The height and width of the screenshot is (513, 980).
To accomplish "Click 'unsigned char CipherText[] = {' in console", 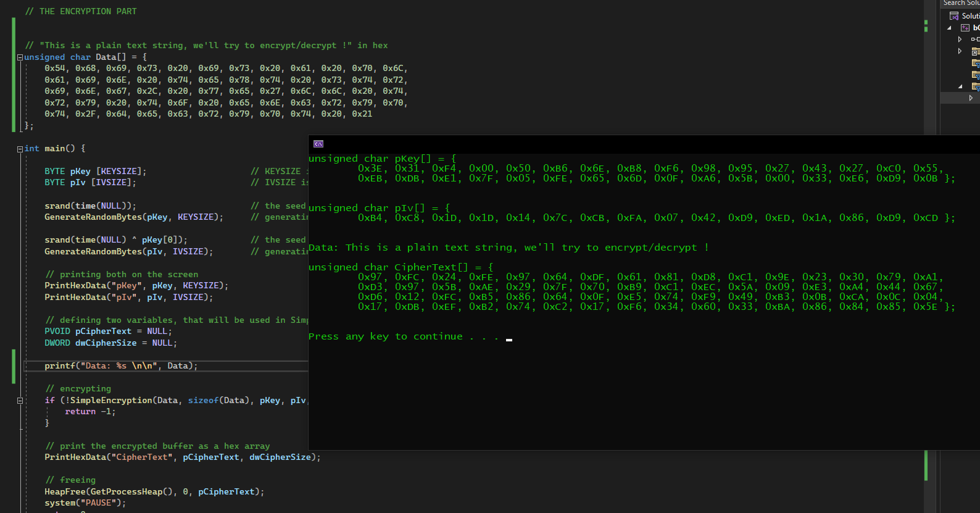I will tap(401, 267).
